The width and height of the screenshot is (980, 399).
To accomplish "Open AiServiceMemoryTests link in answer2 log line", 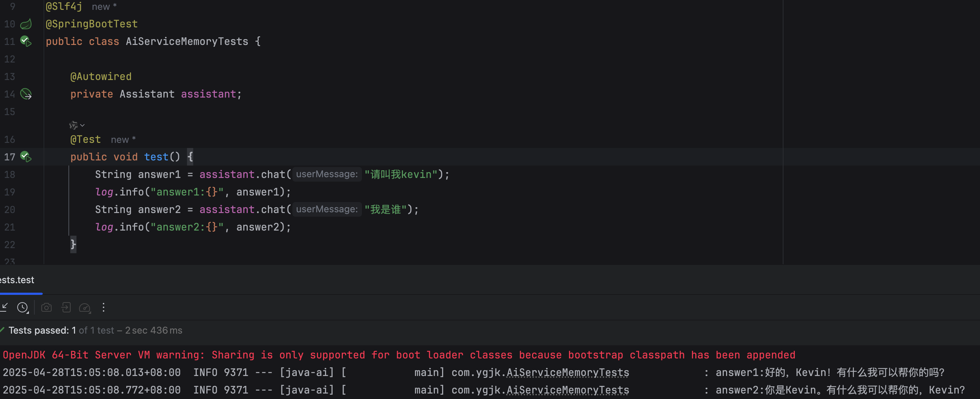I will (567, 390).
